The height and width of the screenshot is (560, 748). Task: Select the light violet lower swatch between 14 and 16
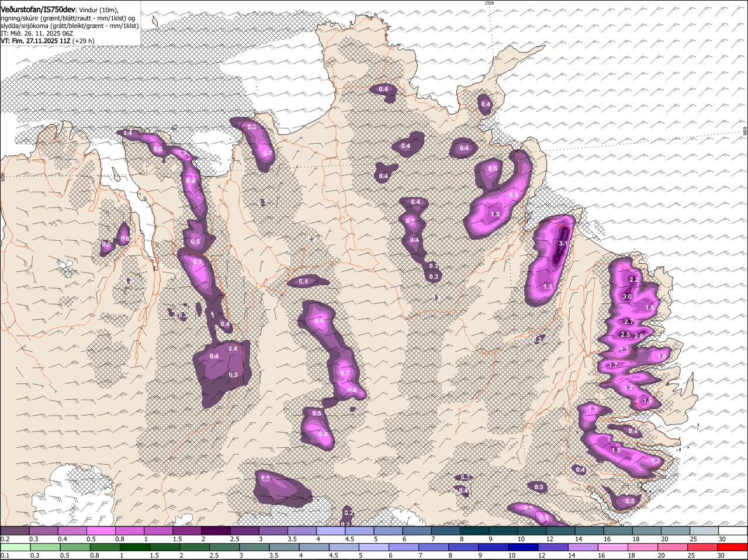pyautogui.click(x=583, y=547)
